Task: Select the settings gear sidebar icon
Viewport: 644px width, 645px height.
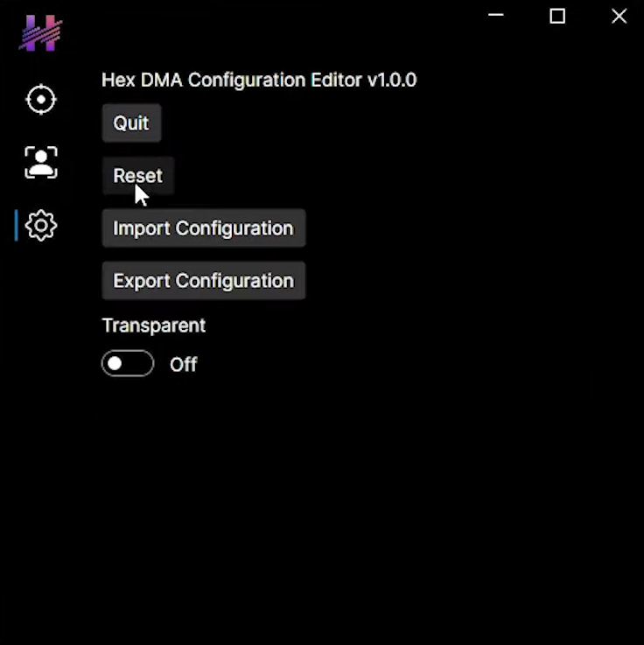Action: pos(40,226)
